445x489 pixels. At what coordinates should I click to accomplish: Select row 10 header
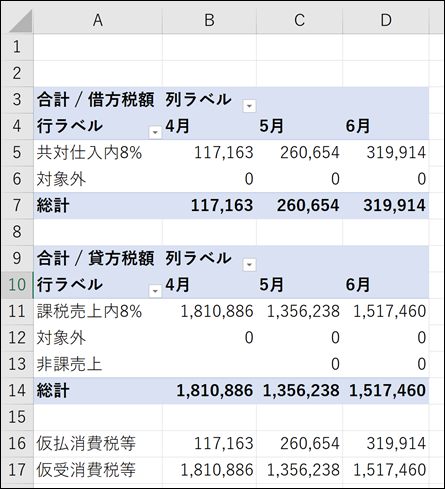pyautogui.click(x=17, y=285)
